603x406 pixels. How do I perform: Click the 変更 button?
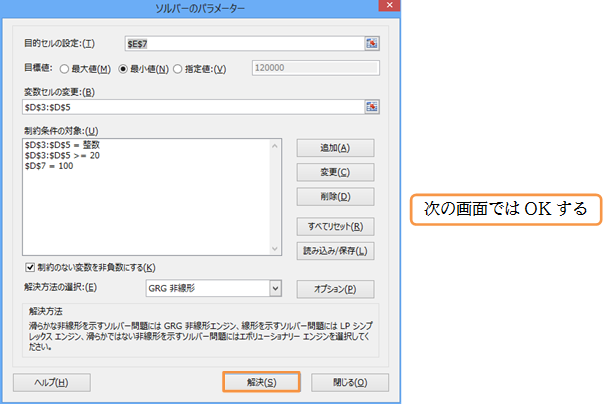click(x=336, y=172)
